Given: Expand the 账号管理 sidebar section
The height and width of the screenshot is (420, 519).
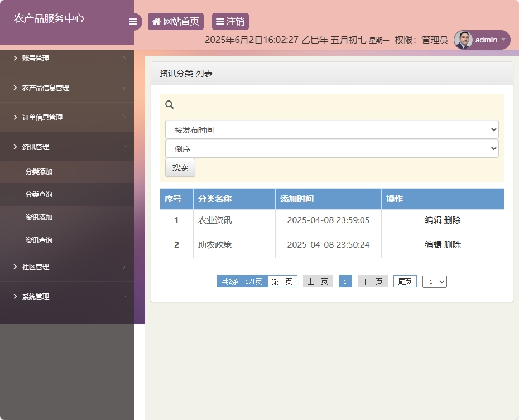Looking at the screenshot, I should coord(67,58).
